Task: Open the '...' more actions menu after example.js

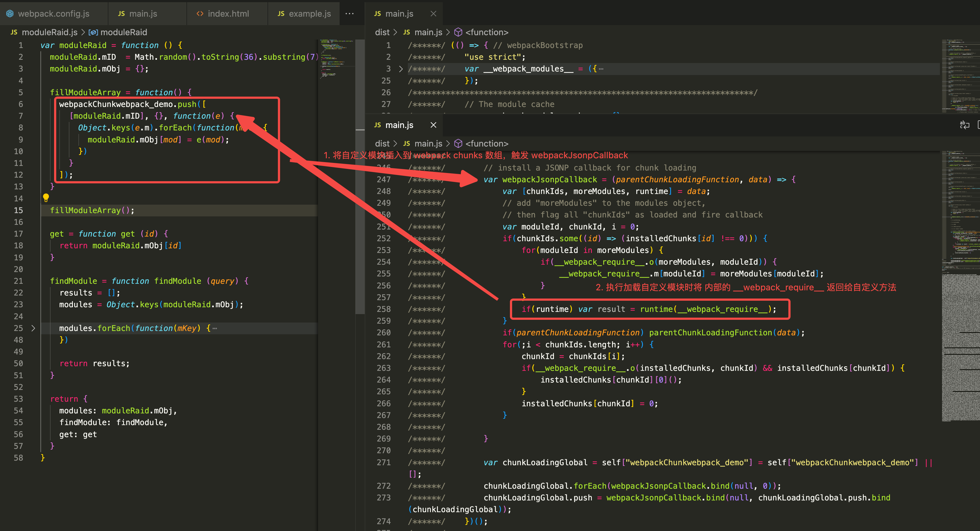Action: pyautogui.click(x=349, y=14)
